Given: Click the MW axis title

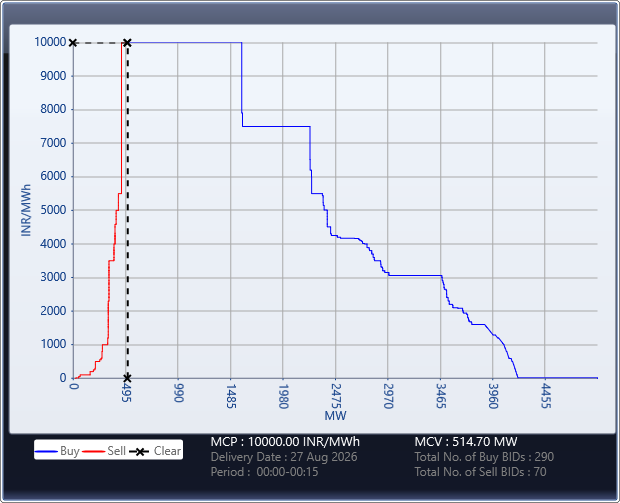Looking at the screenshot, I should [x=335, y=416].
